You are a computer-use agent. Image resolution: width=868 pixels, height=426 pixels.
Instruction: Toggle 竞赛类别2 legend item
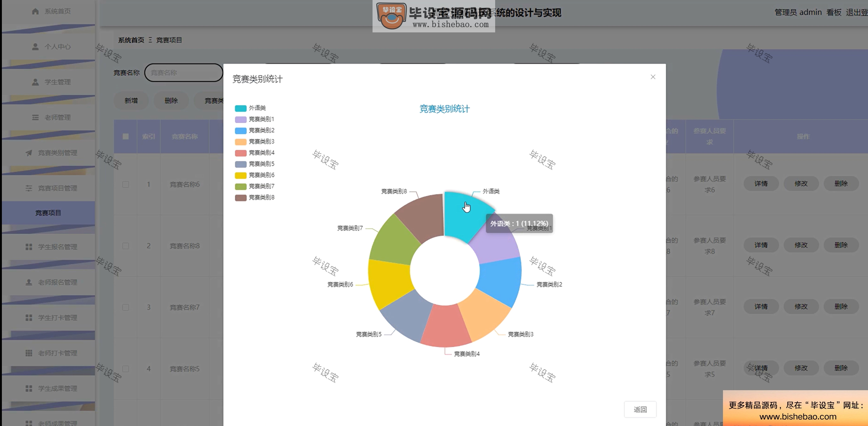point(254,130)
